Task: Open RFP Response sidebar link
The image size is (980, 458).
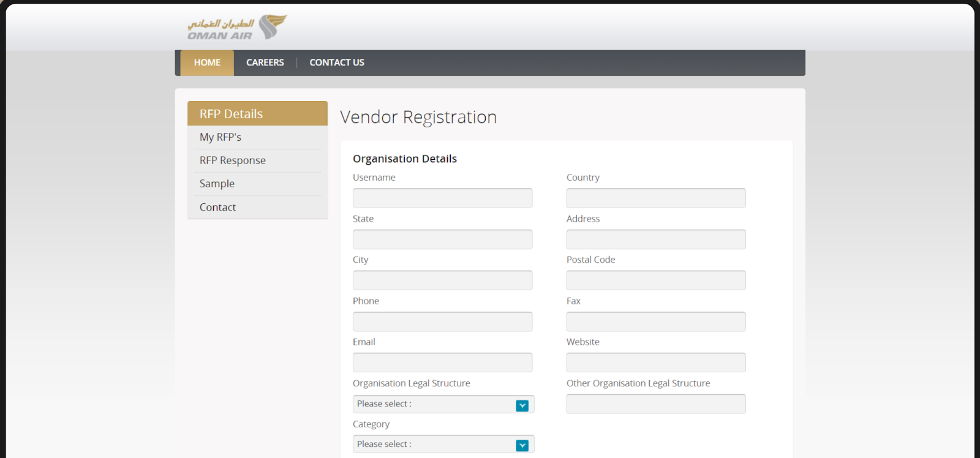Action: point(233,160)
